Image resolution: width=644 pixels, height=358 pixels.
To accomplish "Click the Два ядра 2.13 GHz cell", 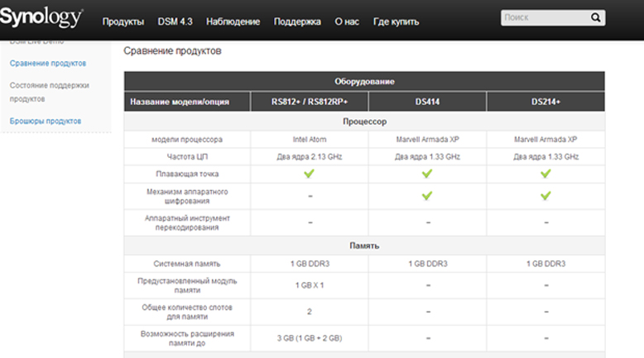I will tap(310, 156).
